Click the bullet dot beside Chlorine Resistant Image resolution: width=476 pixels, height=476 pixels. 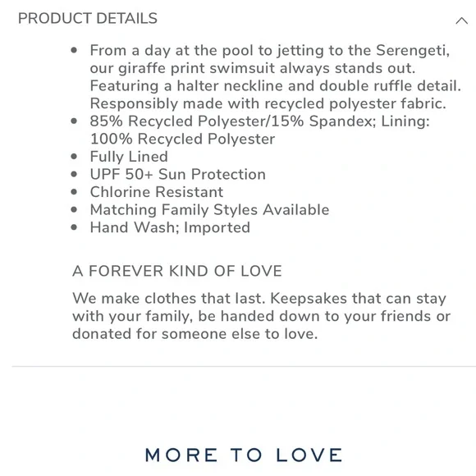[74, 192]
